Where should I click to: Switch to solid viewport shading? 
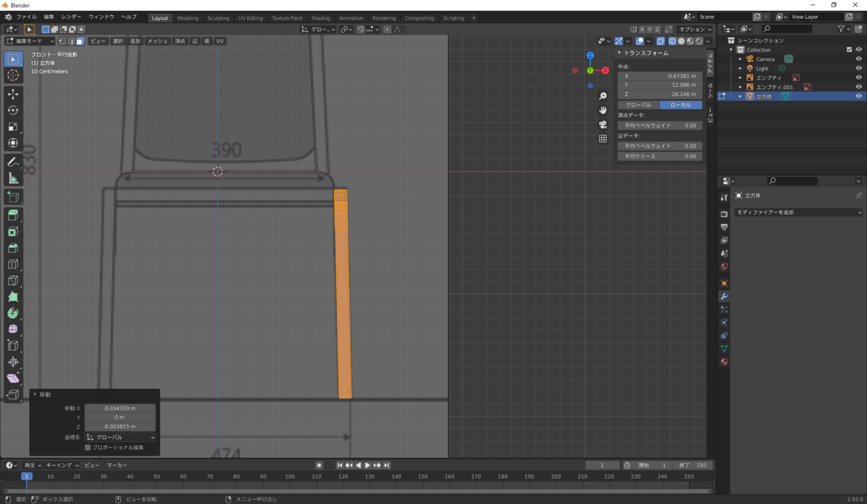point(681,41)
